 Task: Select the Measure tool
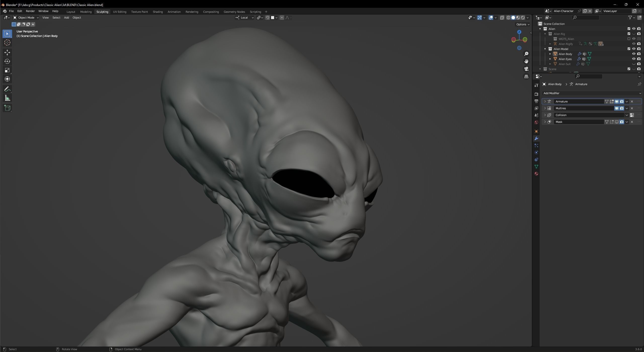pyautogui.click(x=7, y=98)
